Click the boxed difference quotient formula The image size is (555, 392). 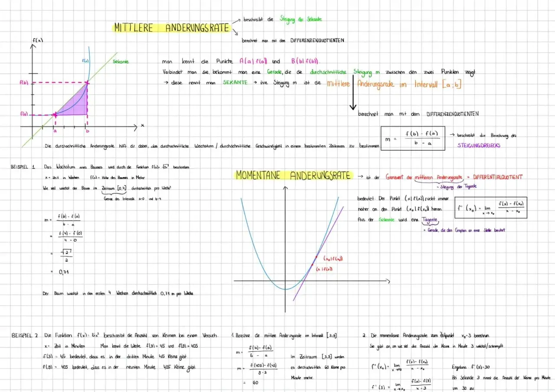point(413,139)
